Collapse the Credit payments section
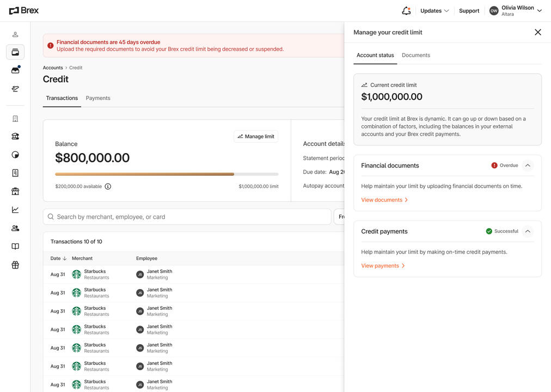 (527, 231)
